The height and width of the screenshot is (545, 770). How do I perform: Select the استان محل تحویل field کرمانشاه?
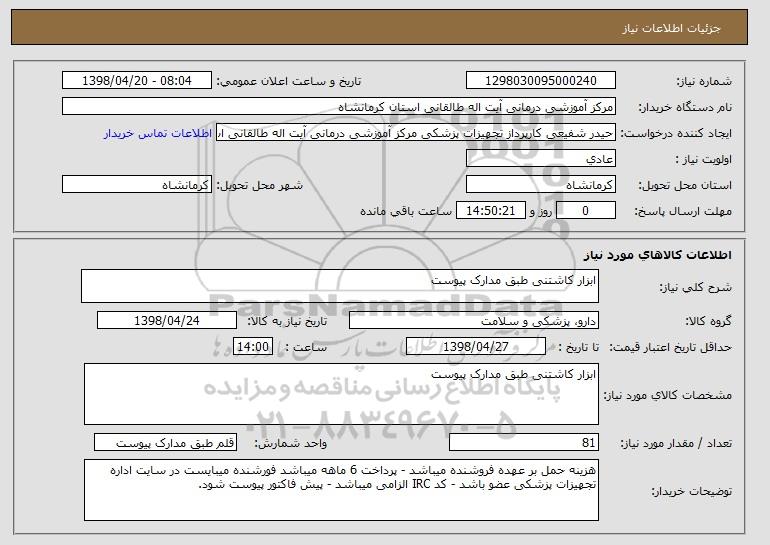pyautogui.click(x=541, y=185)
